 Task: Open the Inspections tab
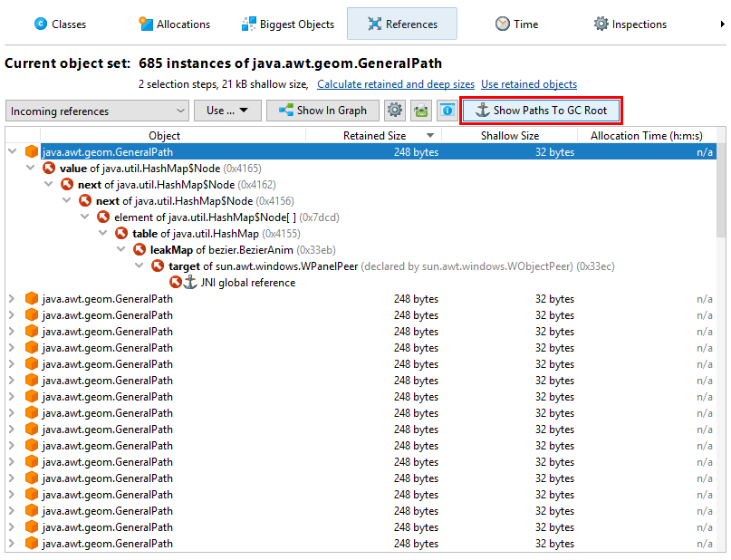point(630,24)
